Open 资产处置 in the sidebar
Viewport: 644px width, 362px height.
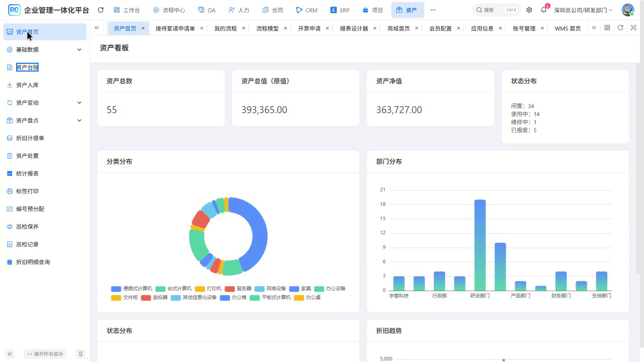tap(45, 156)
